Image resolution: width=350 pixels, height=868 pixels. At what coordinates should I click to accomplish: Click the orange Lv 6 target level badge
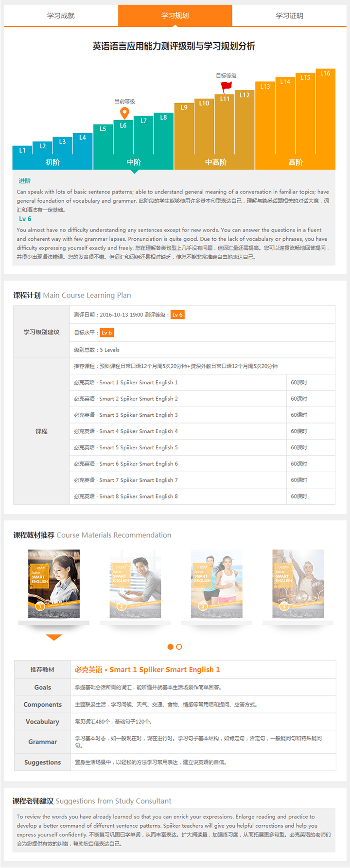107,333
